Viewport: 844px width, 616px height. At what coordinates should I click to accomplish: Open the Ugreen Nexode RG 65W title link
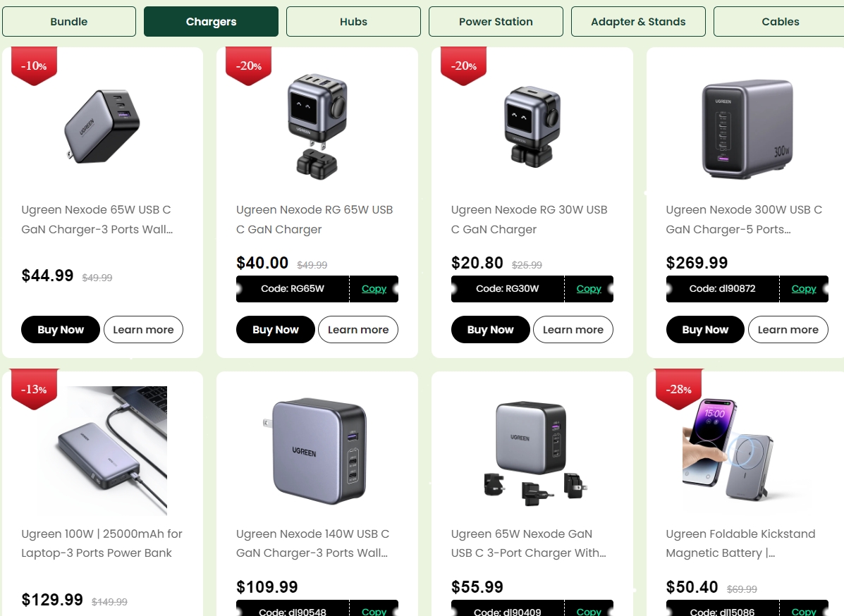tap(315, 219)
